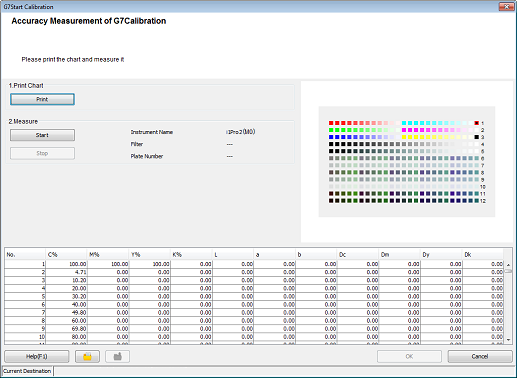This screenshot has width=517, height=378.
Task: Select row 1 of the measurement table
Action: [254, 264]
